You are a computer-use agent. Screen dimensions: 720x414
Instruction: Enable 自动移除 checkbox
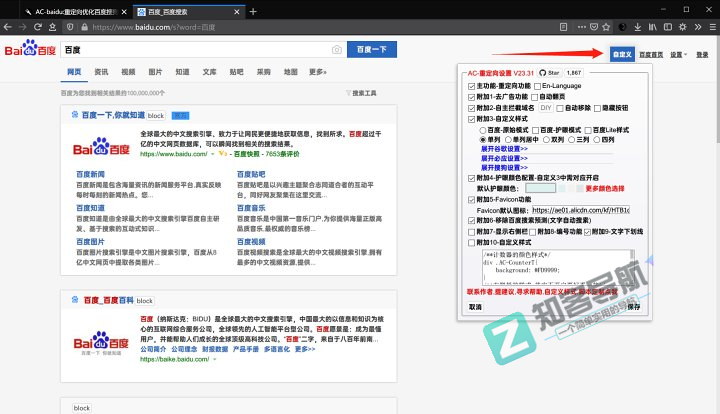click(x=560, y=108)
